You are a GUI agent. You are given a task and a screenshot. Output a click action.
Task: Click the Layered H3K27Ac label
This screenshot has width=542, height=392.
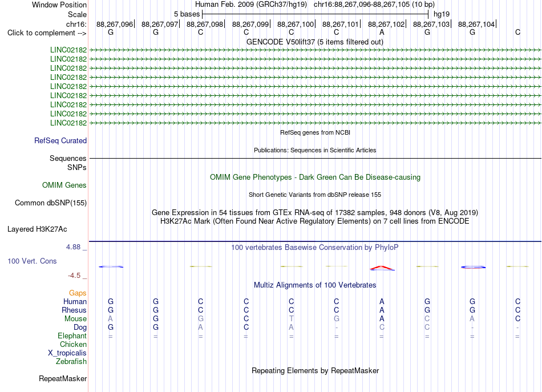coord(37,229)
